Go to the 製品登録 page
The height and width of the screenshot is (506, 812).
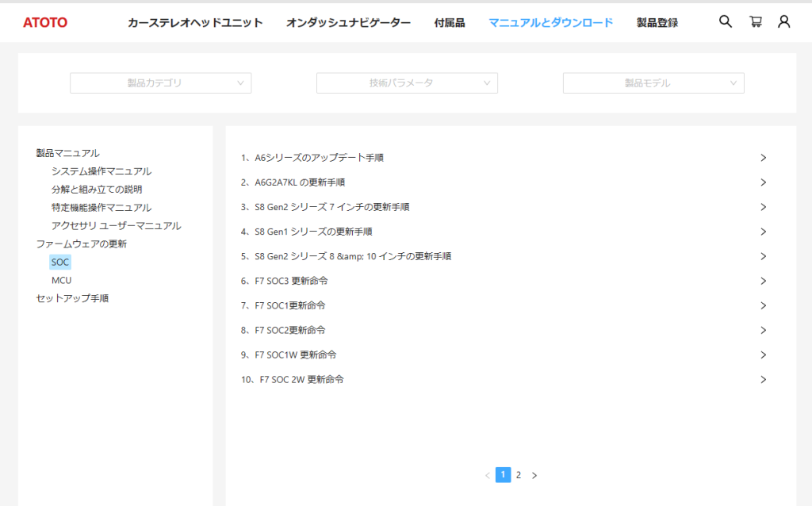(x=657, y=23)
